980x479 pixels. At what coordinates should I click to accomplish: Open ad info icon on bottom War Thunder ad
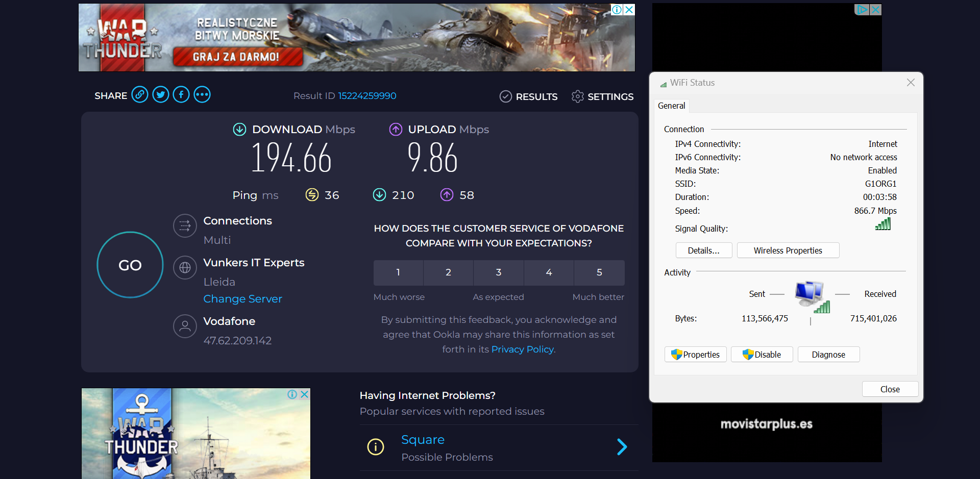tap(292, 394)
